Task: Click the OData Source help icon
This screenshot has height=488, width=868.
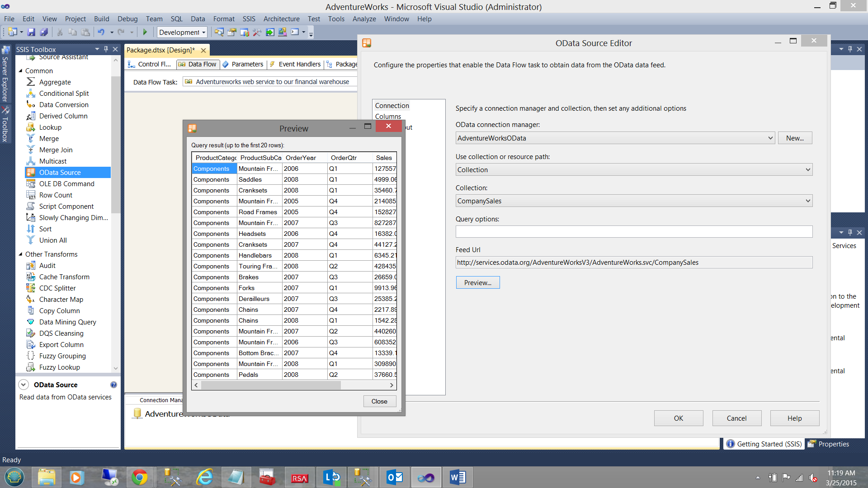Action: coord(113,385)
